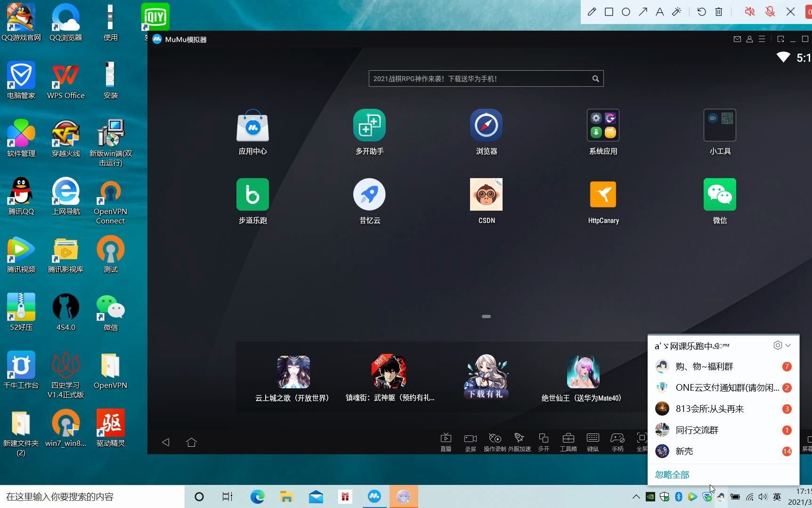Select the OpenVPN Connect desktop shortcut
The height and width of the screenshot is (508, 812).
[x=110, y=202]
